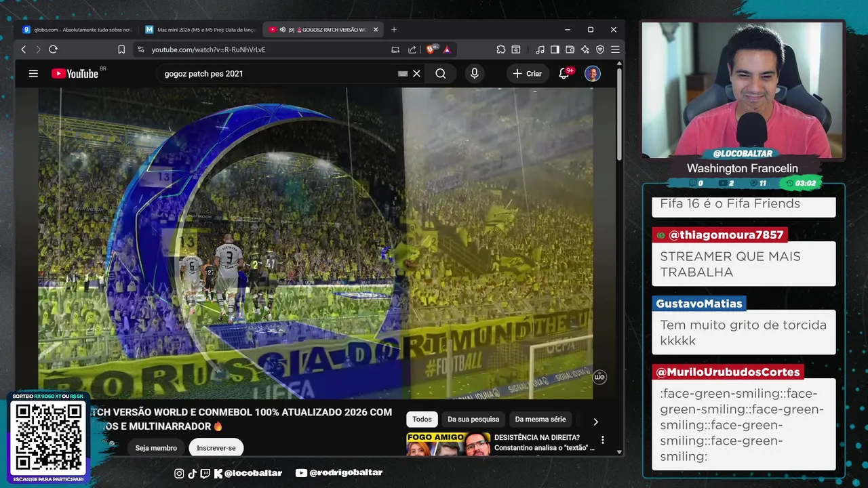Click the cast/screen icon in address bar
The width and height of the screenshot is (868, 488).
coord(395,49)
